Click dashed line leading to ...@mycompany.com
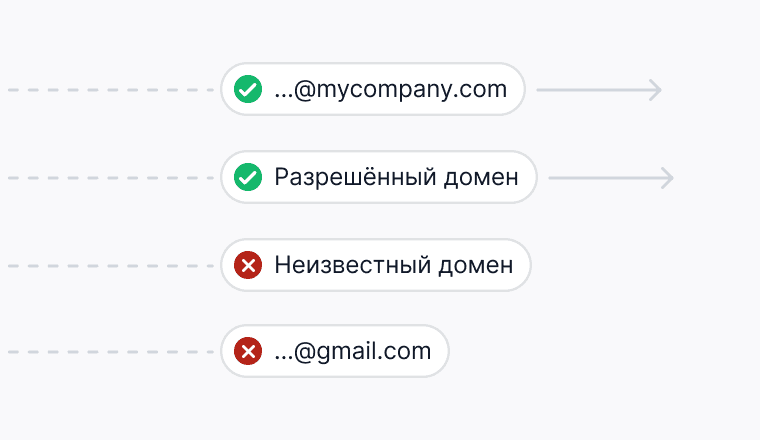This screenshot has width=760, height=440. click(x=110, y=90)
